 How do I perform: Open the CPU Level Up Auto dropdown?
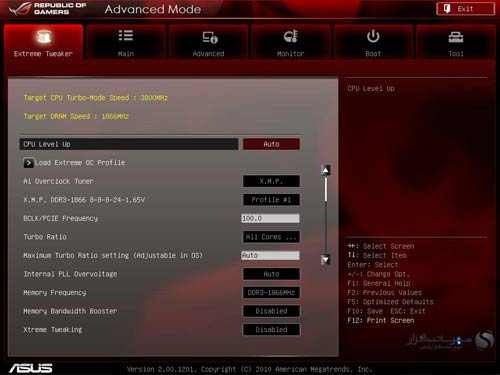click(271, 144)
